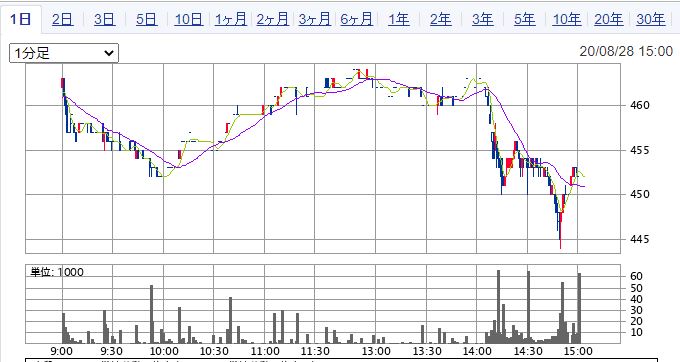Click the 460 price axis label

(x=640, y=105)
